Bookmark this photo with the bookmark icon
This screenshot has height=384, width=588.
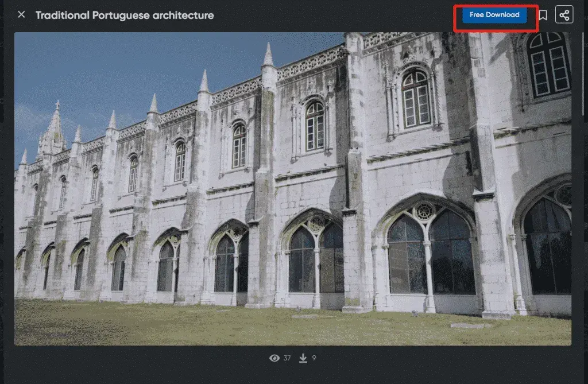(x=543, y=15)
